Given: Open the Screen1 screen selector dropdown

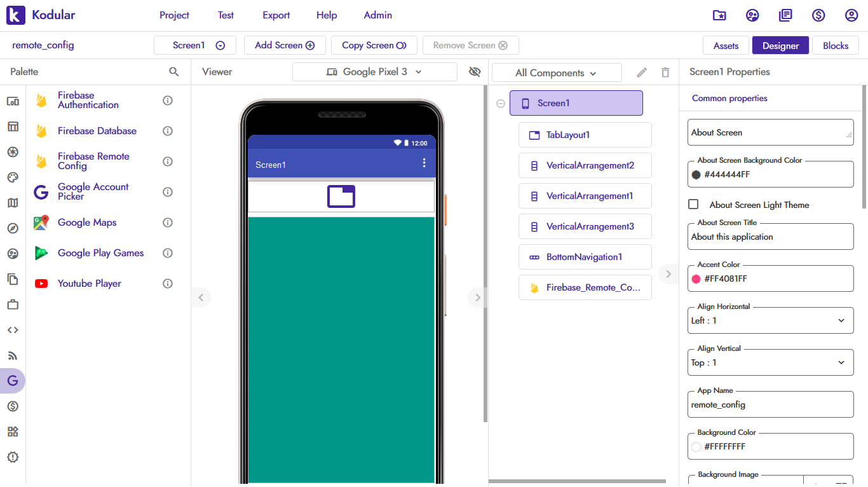Looking at the screenshot, I should tap(195, 45).
